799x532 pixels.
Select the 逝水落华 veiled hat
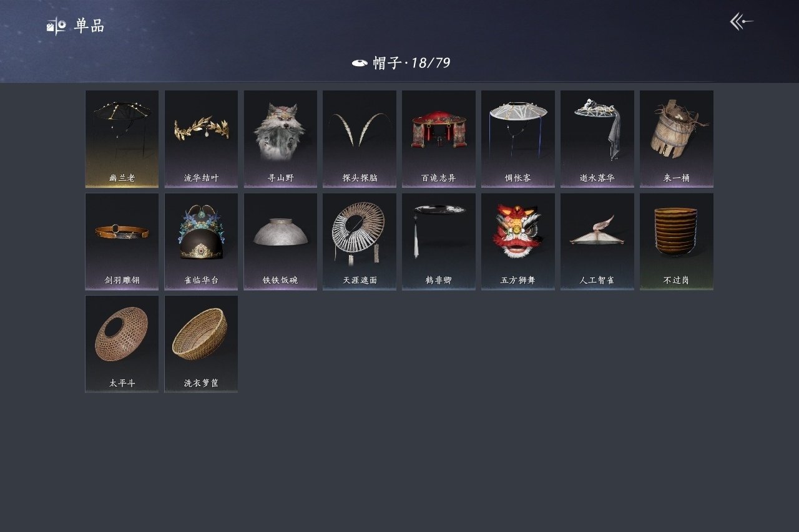pos(597,138)
